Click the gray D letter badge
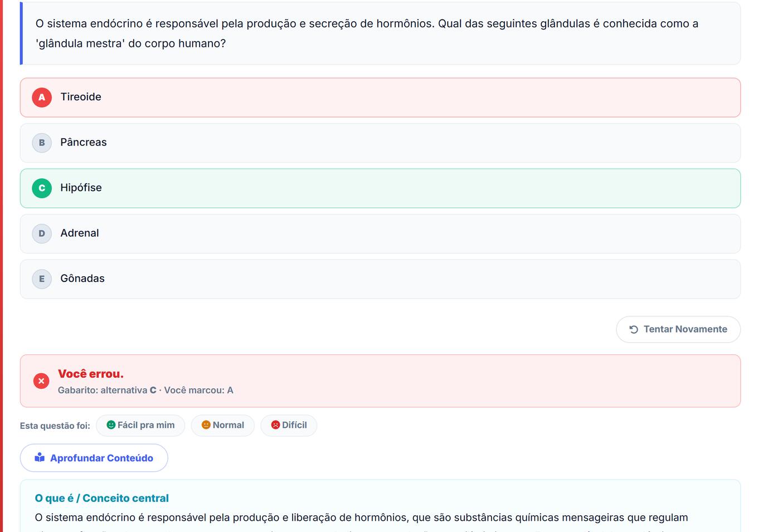 [42, 234]
